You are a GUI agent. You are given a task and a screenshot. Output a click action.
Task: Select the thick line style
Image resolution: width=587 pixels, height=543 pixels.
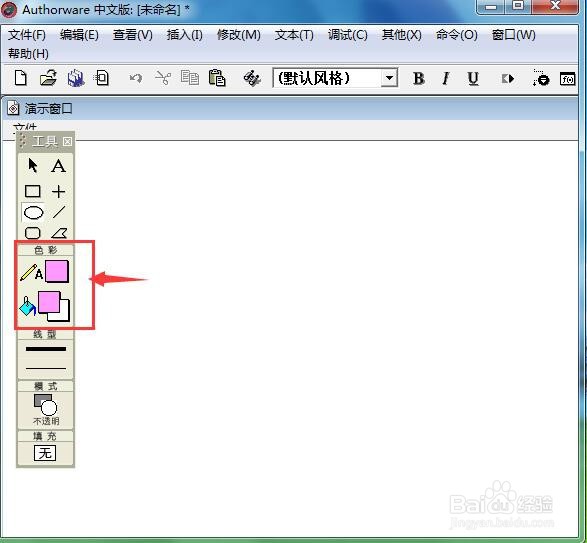(46, 349)
